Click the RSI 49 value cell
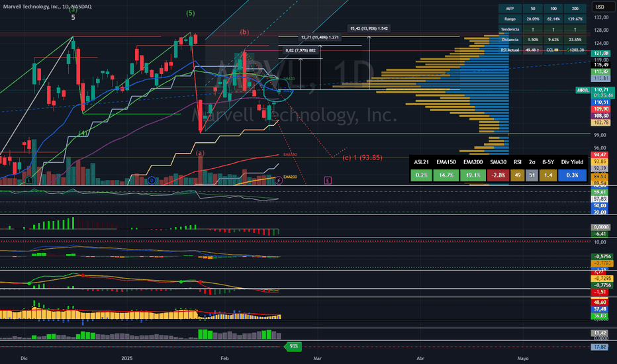617x364 pixels. point(518,175)
